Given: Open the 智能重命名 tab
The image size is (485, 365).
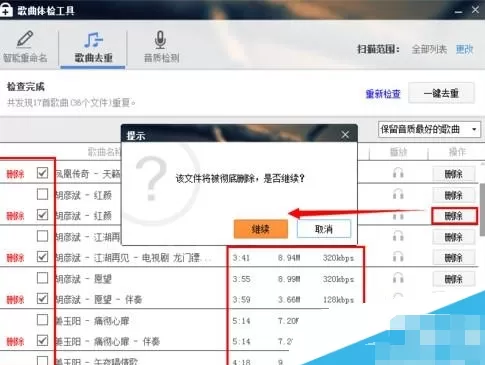Looking at the screenshot, I should click(x=25, y=47).
